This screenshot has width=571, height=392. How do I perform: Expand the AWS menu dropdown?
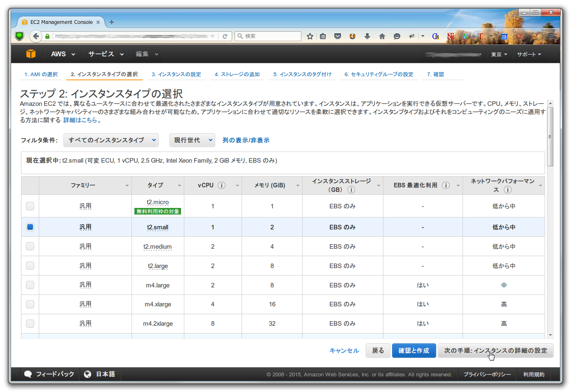point(63,54)
